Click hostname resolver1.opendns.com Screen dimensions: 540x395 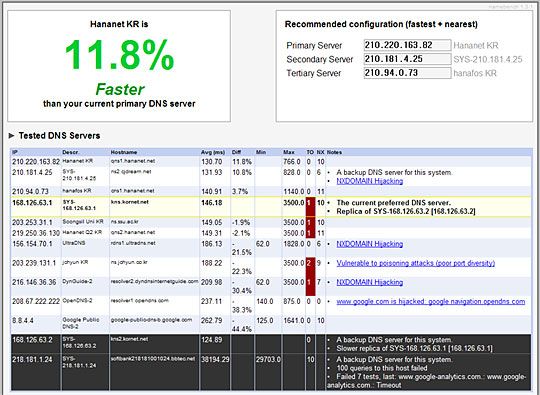(139, 301)
